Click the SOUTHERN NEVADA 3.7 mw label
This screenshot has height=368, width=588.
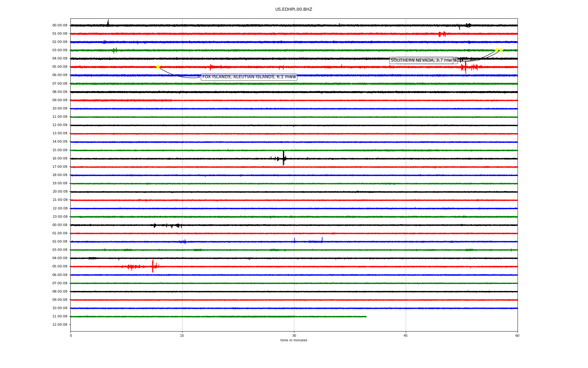[421, 60]
